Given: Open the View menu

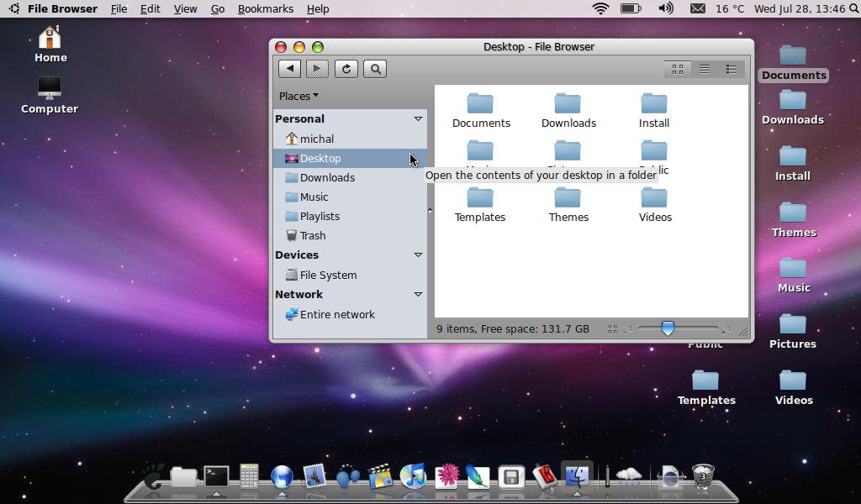Looking at the screenshot, I should tap(185, 8).
